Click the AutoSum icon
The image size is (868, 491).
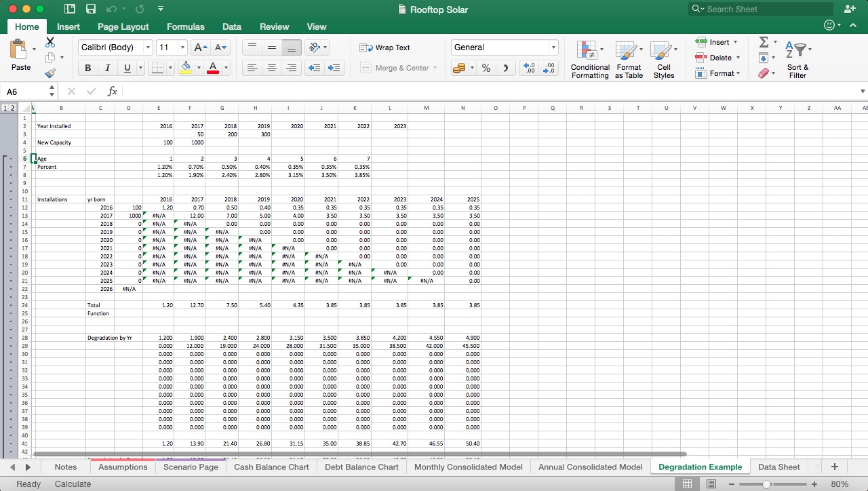[765, 42]
